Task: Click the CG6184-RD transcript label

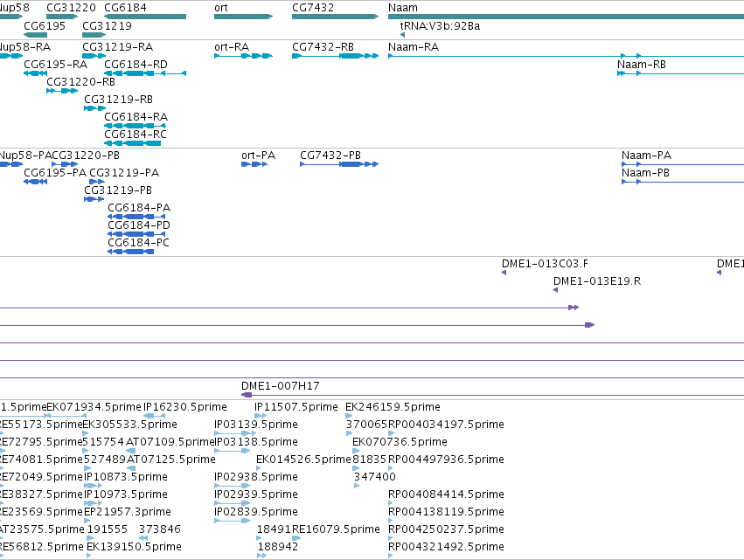Action: click(136, 64)
